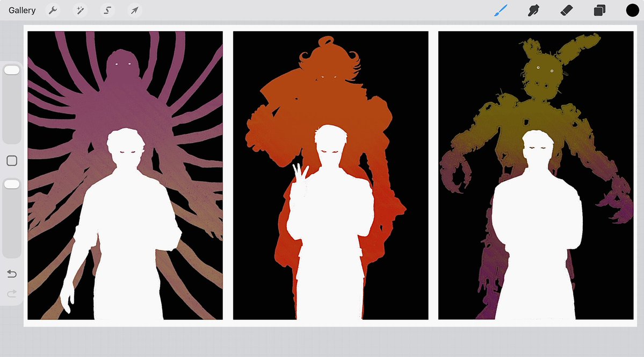Undo the last stroke

pyautogui.click(x=12, y=274)
